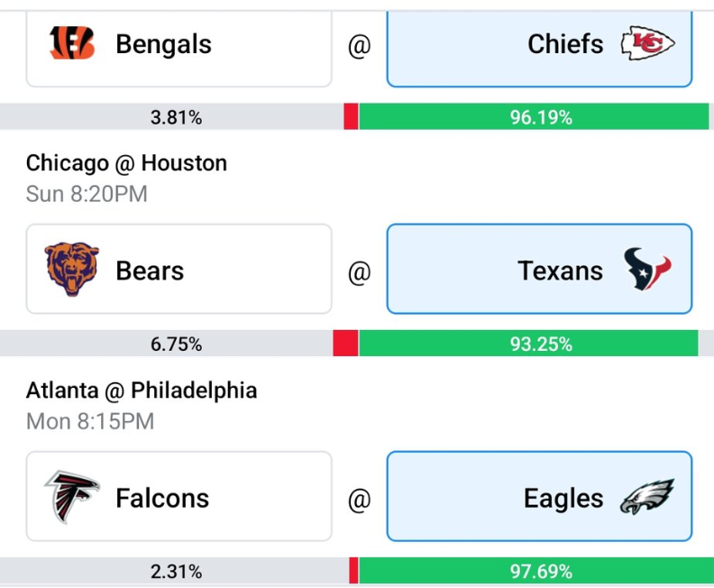Select the Chiefs arrowhead logo
Image resolution: width=714 pixels, height=588 pixels.
click(x=647, y=43)
